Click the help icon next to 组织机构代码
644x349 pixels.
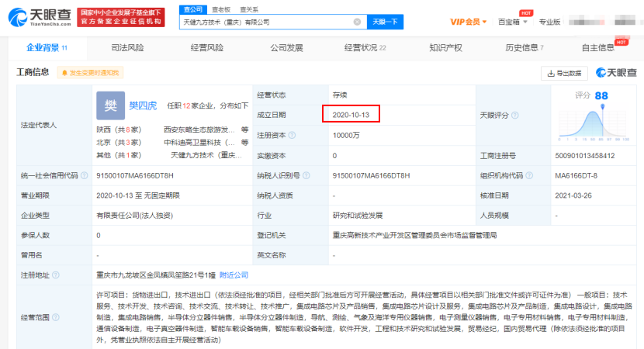click(x=529, y=175)
